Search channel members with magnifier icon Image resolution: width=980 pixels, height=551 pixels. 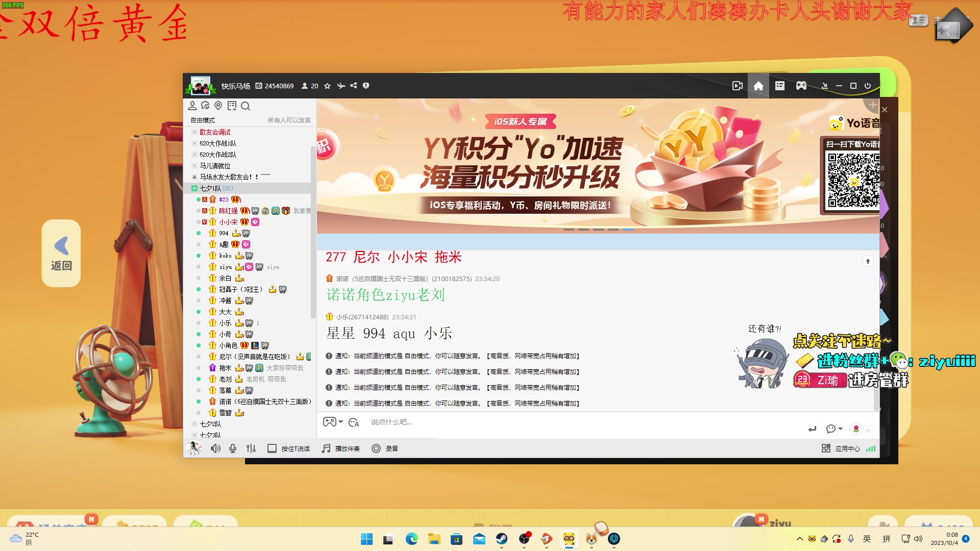pos(246,106)
